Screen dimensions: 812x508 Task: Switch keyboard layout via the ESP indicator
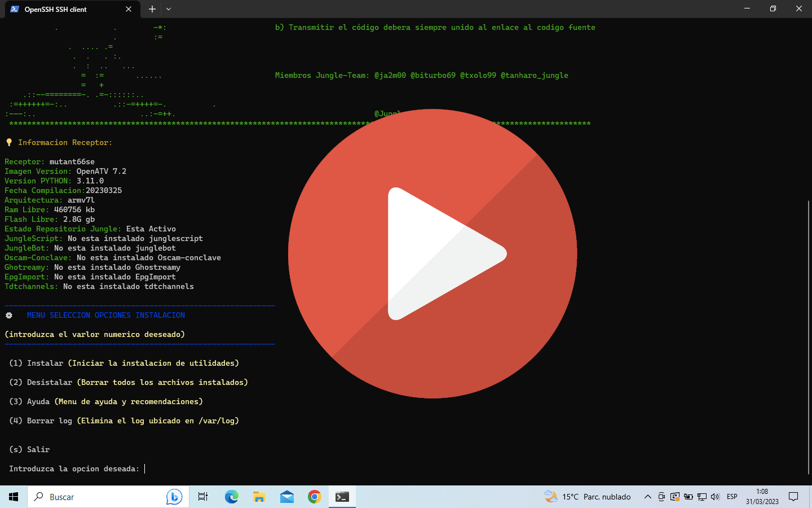(x=731, y=497)
